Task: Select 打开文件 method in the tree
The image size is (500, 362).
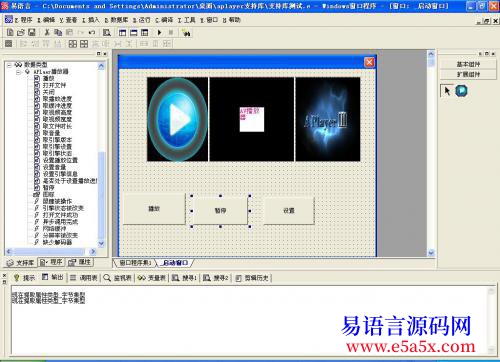Action: [54, 85]
